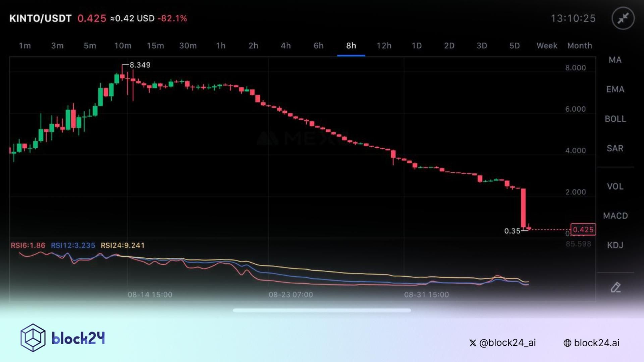Select the 15m timeframe tab
644x362 pixels.
click(156, 46)
